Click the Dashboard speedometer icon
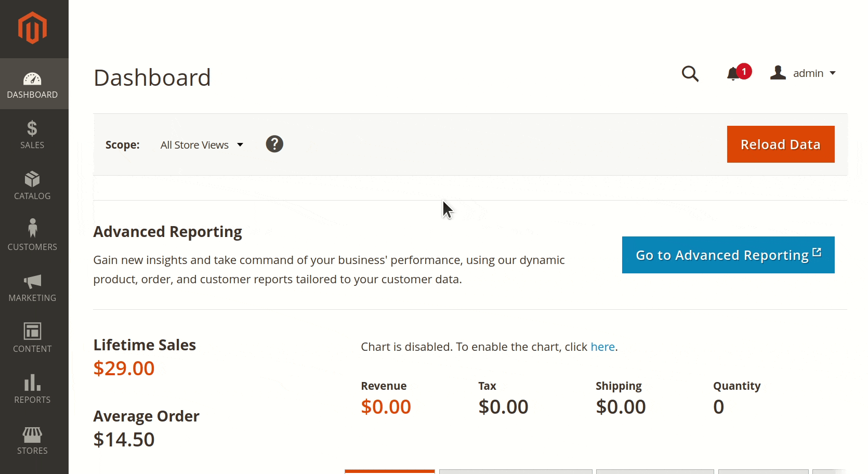868x474 pixels. click(x=32, y=79)
